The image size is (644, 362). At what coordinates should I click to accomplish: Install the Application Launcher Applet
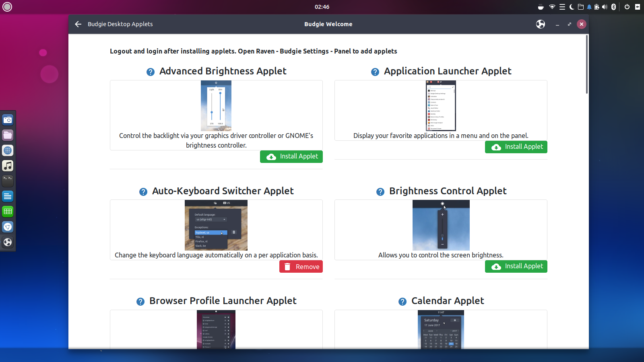(516, 147)
